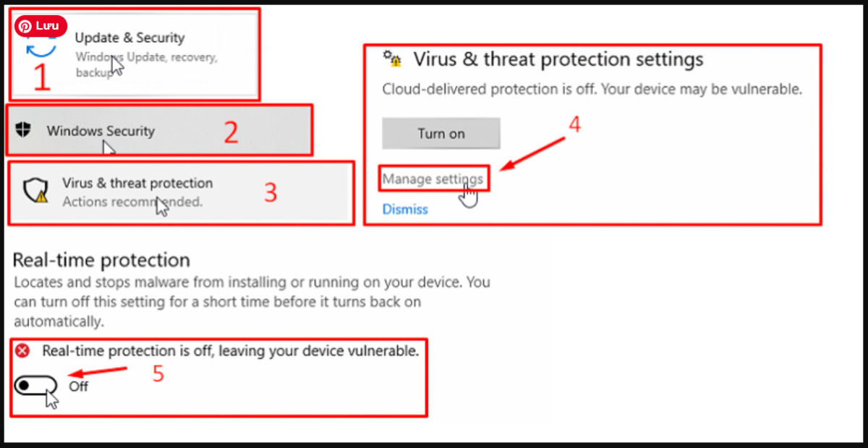
Task: Click the Virus & threat protection warning shield icon
Action: 35,191
